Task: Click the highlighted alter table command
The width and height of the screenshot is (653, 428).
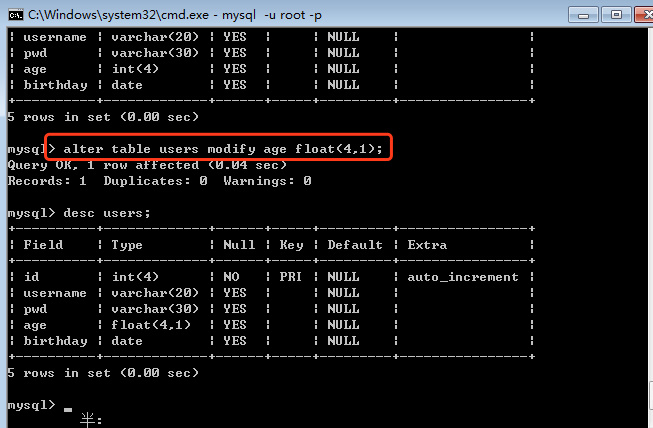Action: [222, 149]
